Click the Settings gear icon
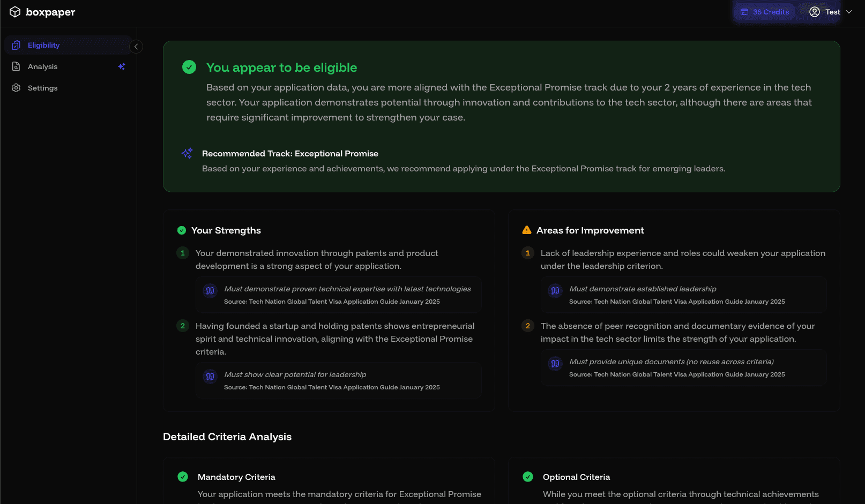Screen dimensions: 865x504 [16, 88]
